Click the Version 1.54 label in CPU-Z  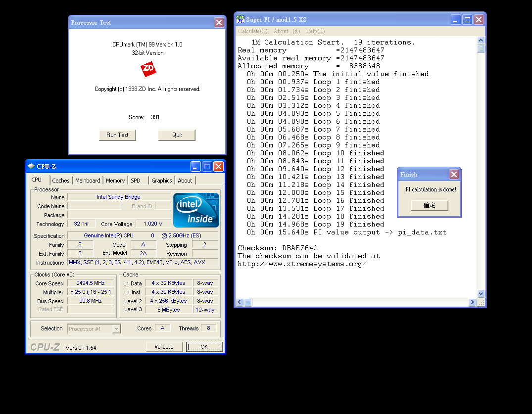[81, 348]
